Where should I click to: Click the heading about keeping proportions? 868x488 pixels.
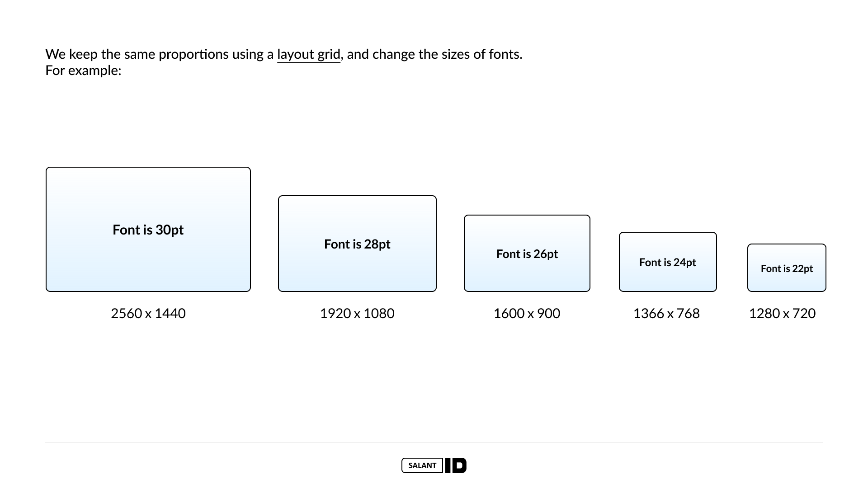click(x=284, y=55)
